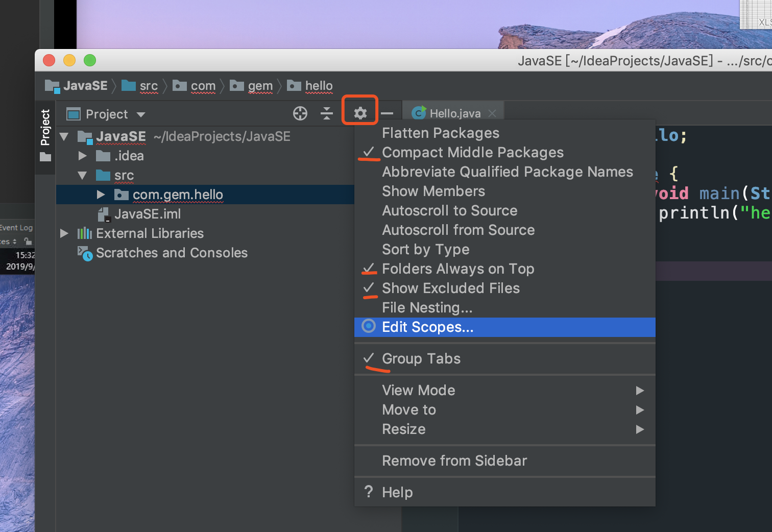Click hello in the breadcrumb bar

(x=319, y=86)
